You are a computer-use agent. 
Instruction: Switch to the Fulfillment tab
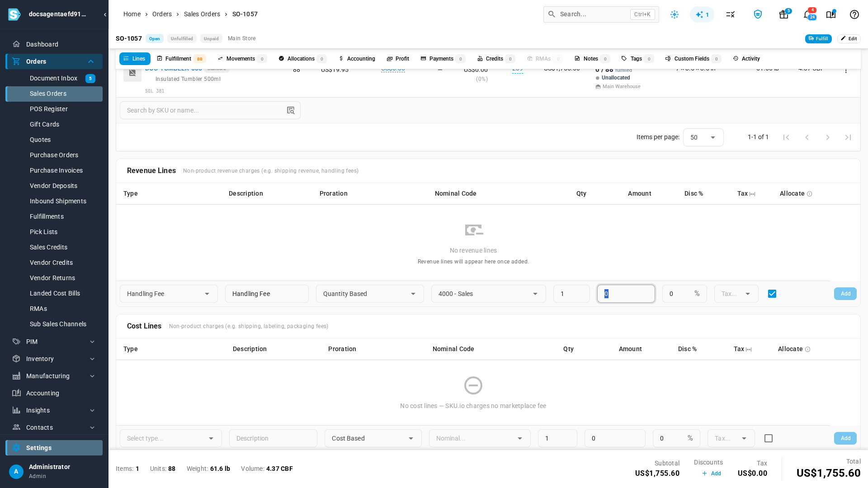(181, 59)
